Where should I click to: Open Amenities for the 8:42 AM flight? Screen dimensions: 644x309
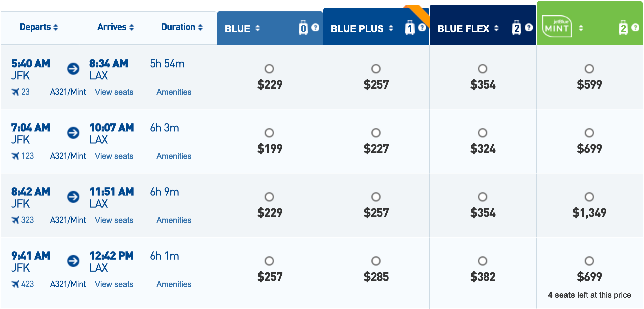(x=174, y=220)
